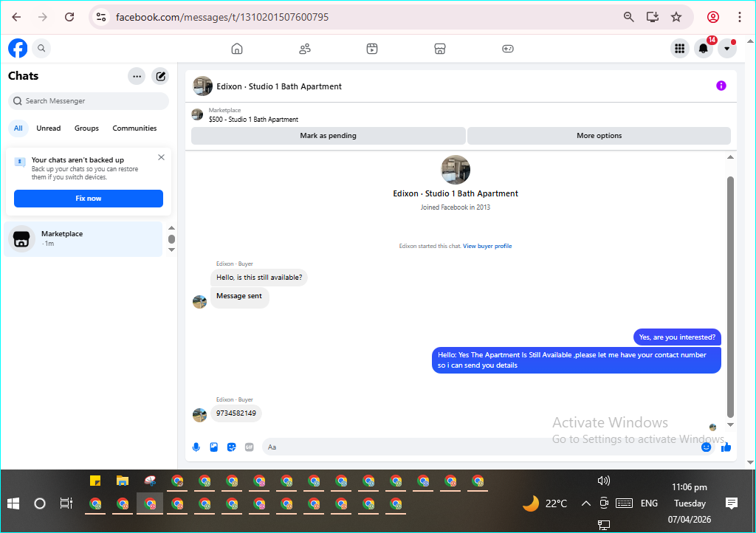Open the Facebook menu grid icon

(679, 48)
